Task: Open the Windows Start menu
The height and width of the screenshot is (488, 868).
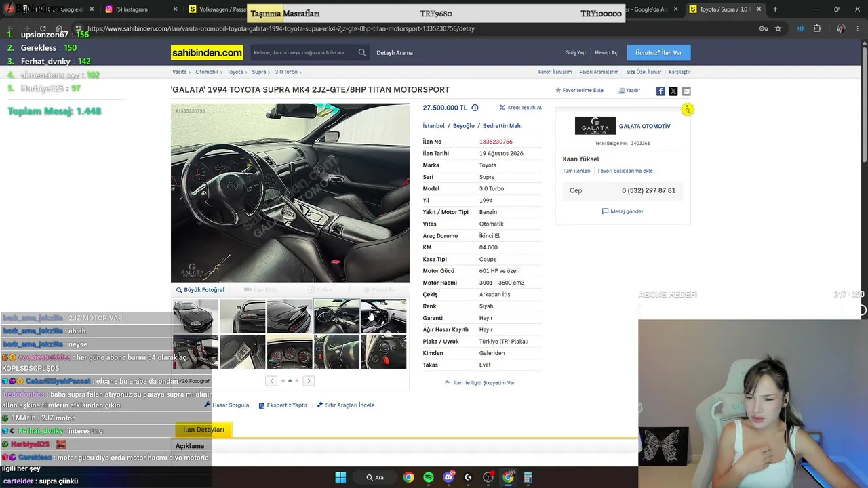Action: [340, 477]
